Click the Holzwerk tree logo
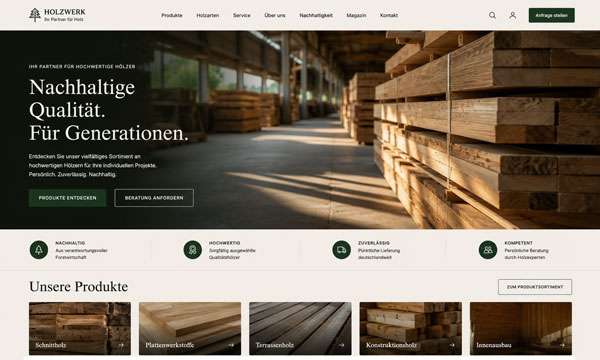Image resolution: width=600 pixels, height=360 pixels. click(x=35, y=15)
